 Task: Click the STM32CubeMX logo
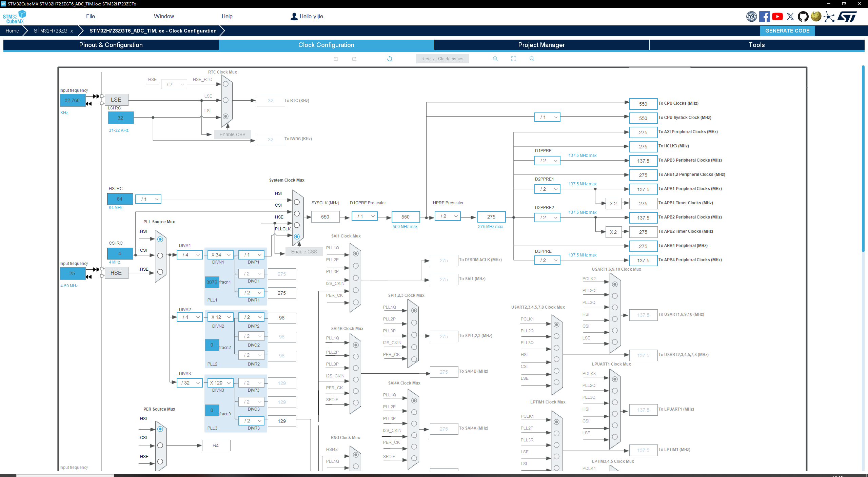14,17
